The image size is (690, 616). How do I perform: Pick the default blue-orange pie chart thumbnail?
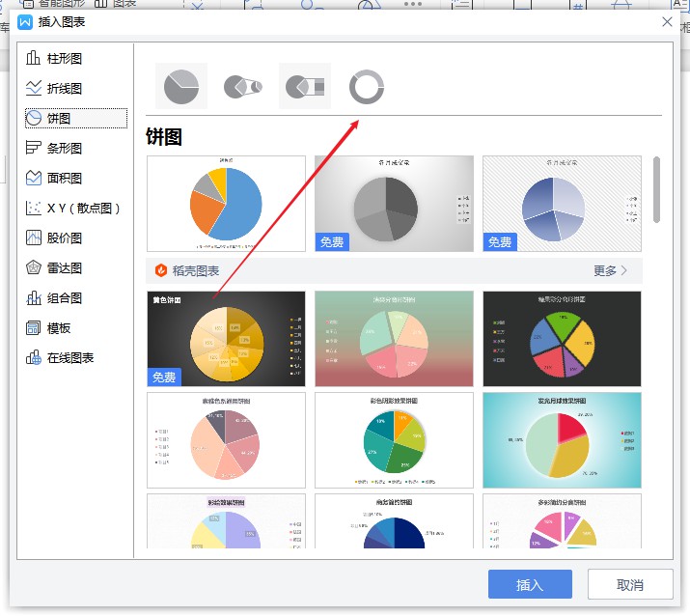pos(226,204)
